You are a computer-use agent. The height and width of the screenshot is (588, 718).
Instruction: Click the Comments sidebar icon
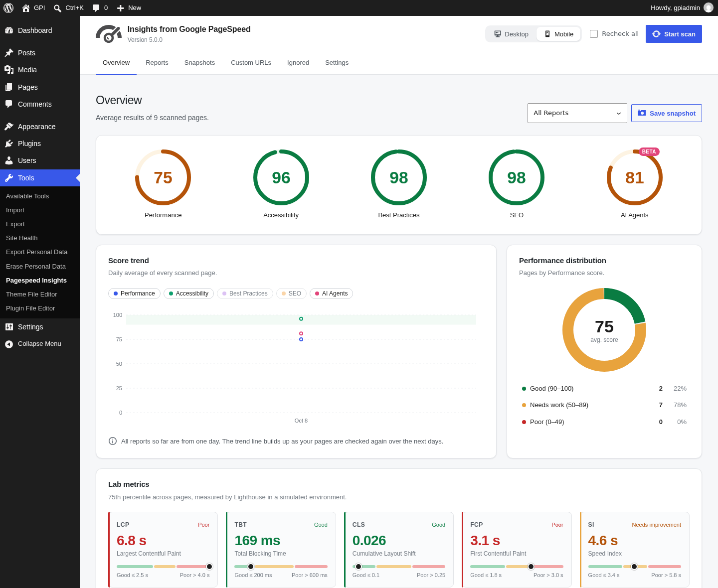[9, 104]
